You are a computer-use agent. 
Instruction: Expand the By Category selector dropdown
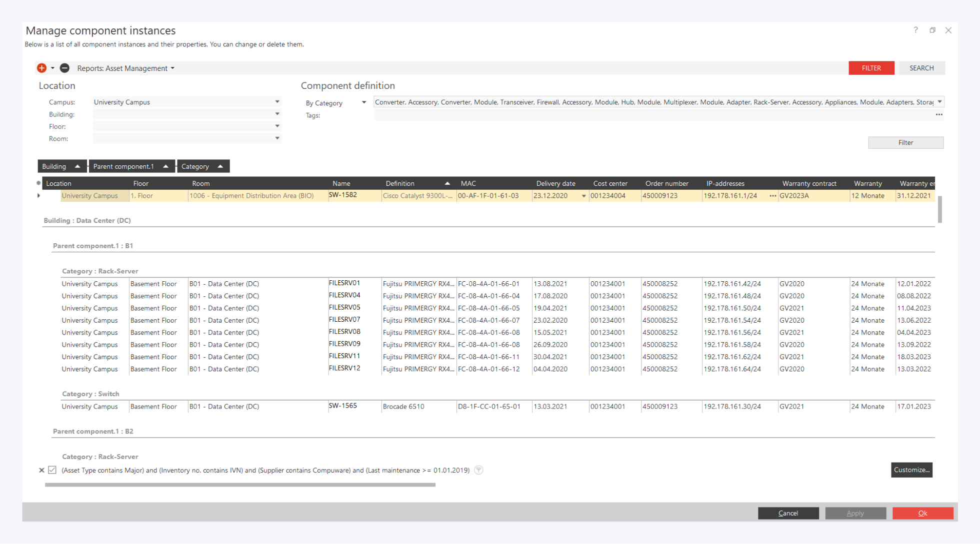tap(364, 102)
